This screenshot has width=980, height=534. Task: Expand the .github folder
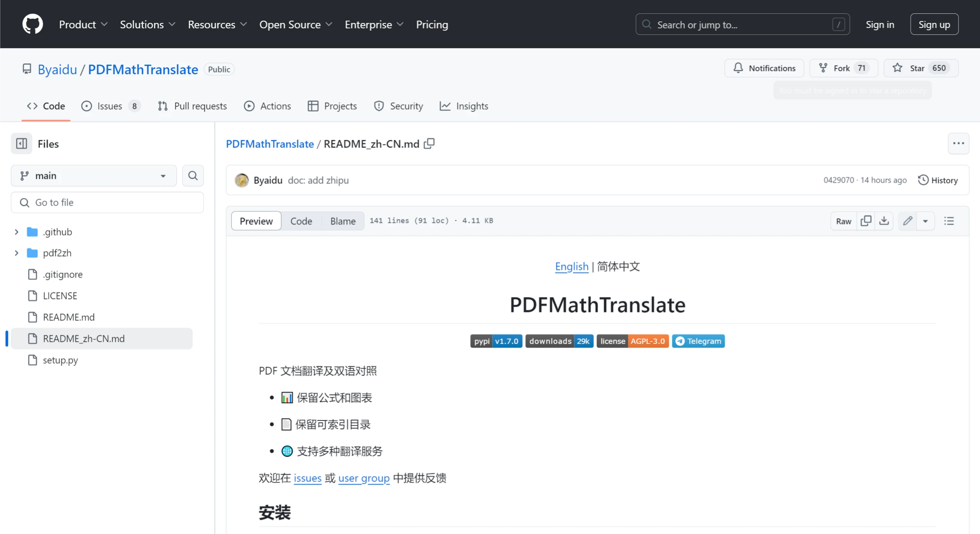tap(16, 231)
